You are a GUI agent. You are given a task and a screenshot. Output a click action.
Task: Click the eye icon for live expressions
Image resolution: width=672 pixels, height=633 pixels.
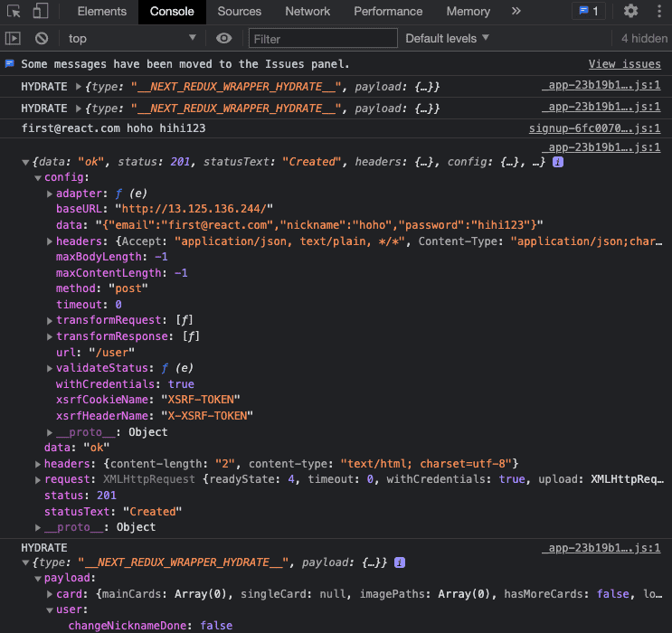[224, 38]
